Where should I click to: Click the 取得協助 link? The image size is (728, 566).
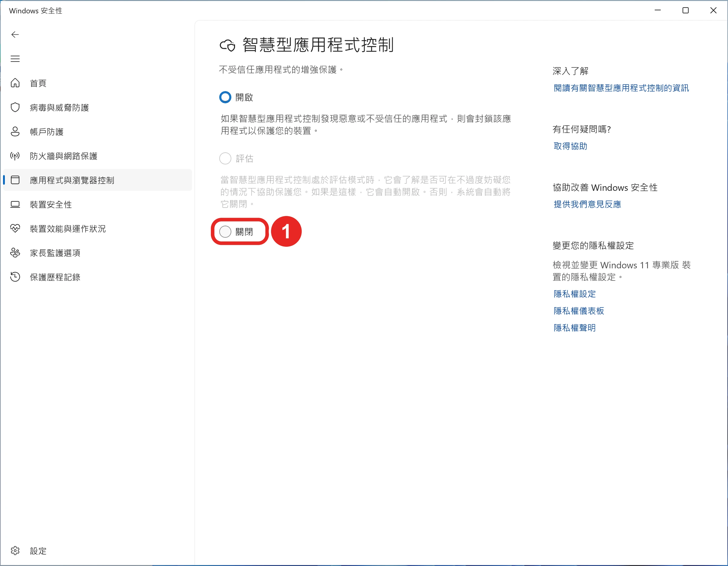point(570,146)
